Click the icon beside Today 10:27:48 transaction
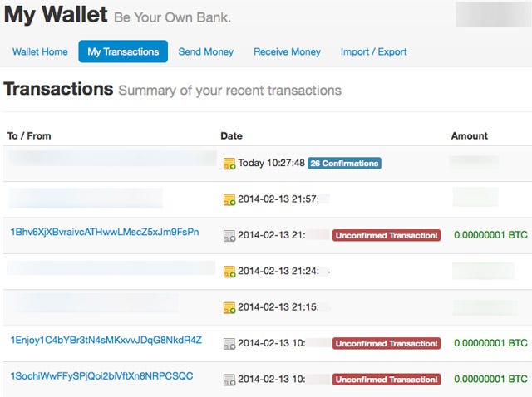Viewport: 532px width, 397px height. pyautogui.click(x=229, y=164)
